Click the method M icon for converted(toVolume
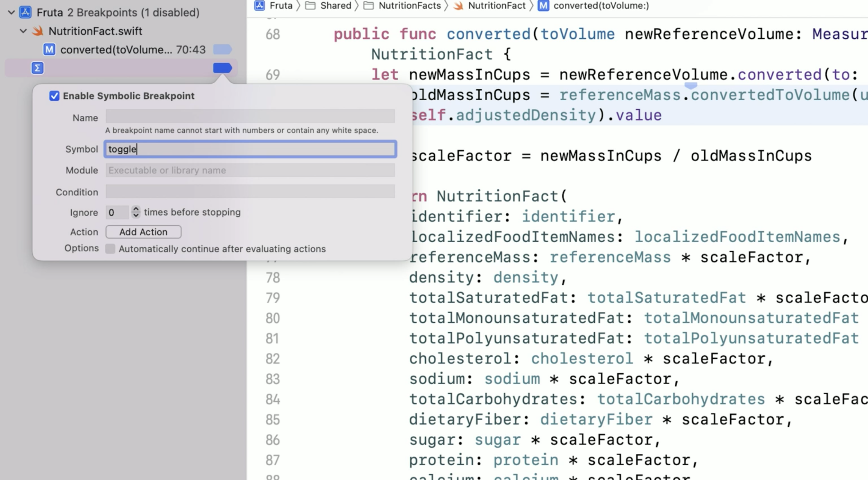Viewport: 868px width, 480px height. (49, 50)
